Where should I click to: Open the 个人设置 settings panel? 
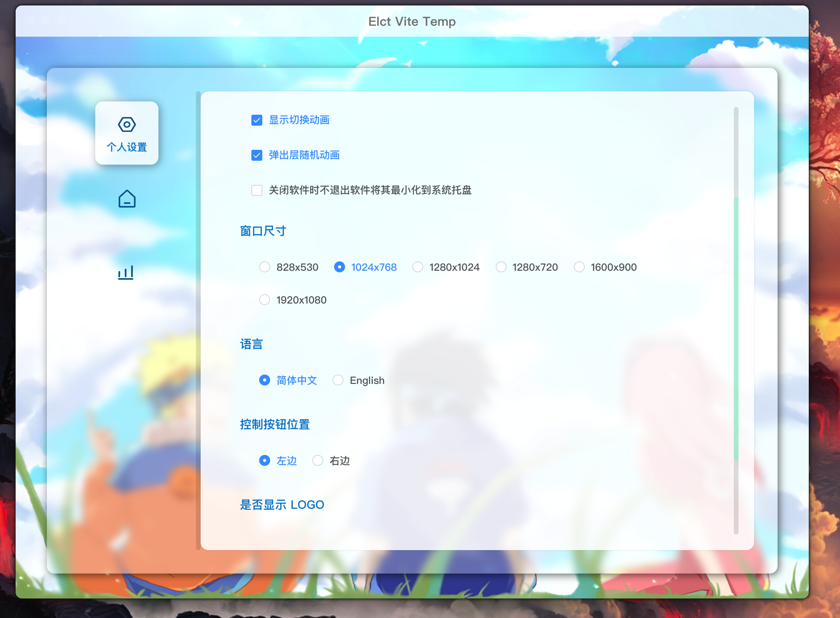click(x=126, y=133)
